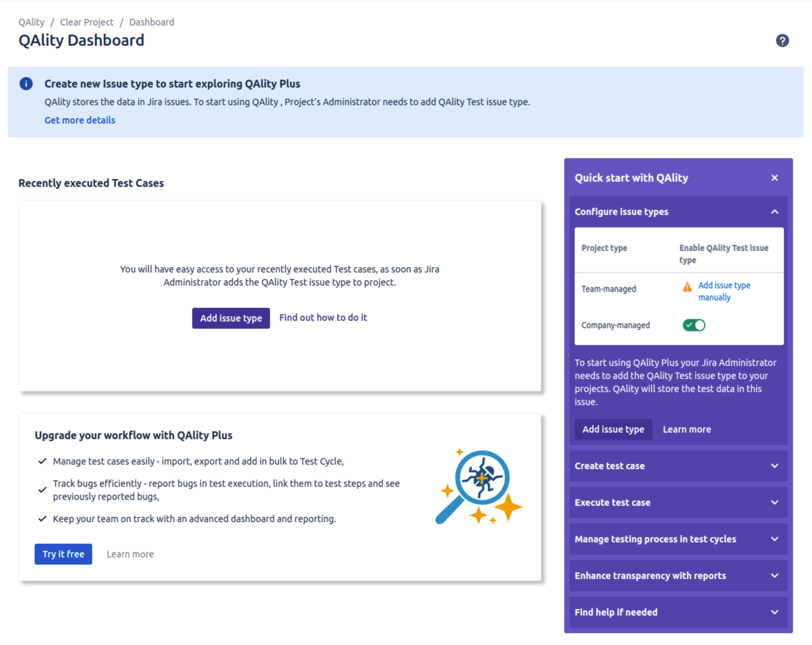This screenshot has height=645, width=812.
Task: Open Learn more in the Quick start panel
Action: (686, 429)
